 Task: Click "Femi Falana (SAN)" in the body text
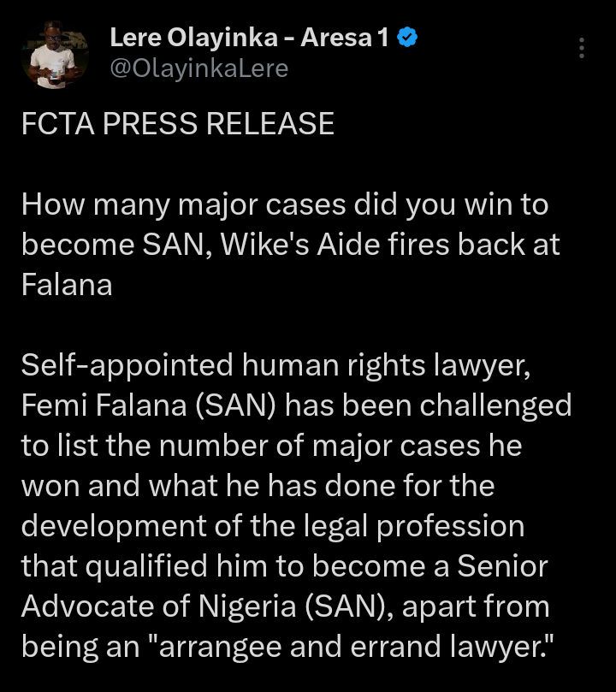click(148, 405)
